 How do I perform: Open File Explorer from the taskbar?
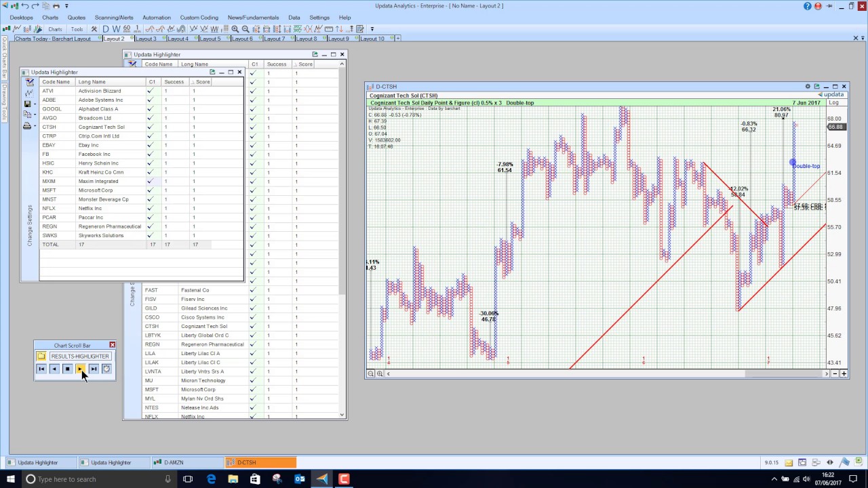point(233,479)
